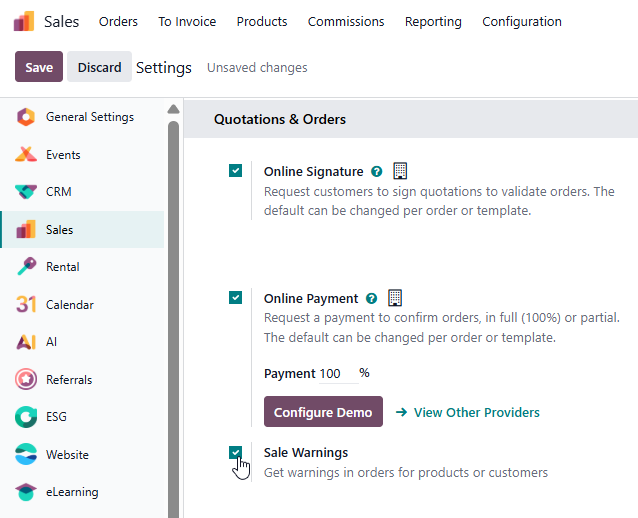Open the Referrals settings section
The width and height of the screenshot is (638, 518).
click(68, 380)
